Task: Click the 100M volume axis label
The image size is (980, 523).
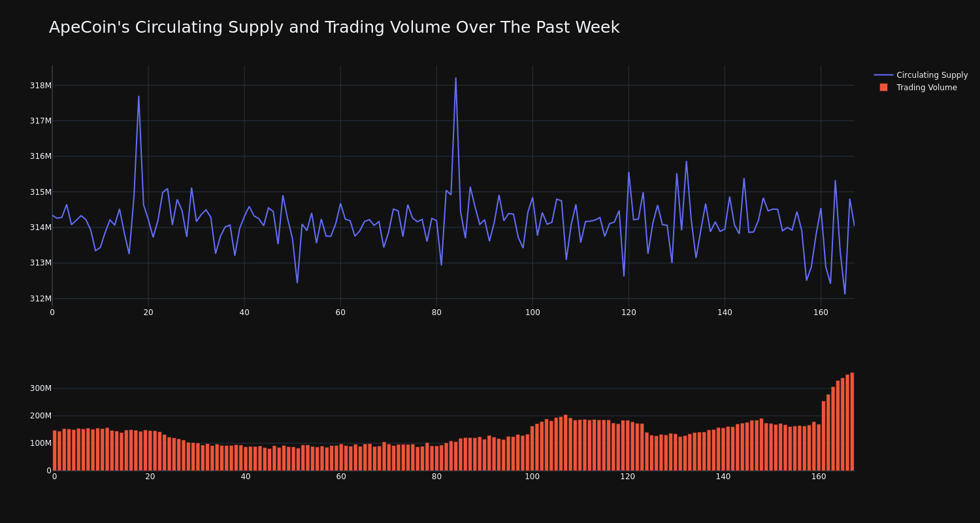Action: [x=40, y=443]
